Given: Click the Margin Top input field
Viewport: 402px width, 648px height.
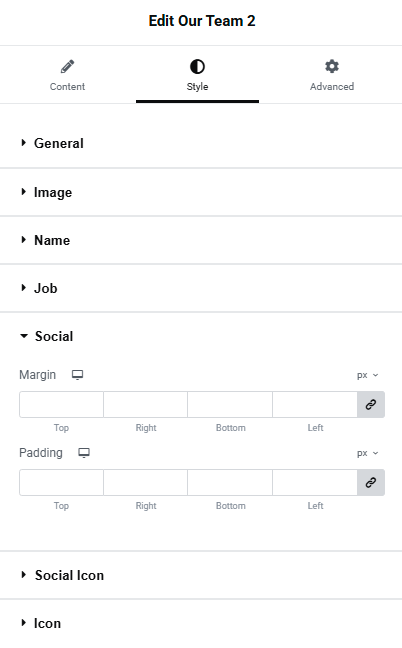Looking at the screenshot, I should coord(61,404).
